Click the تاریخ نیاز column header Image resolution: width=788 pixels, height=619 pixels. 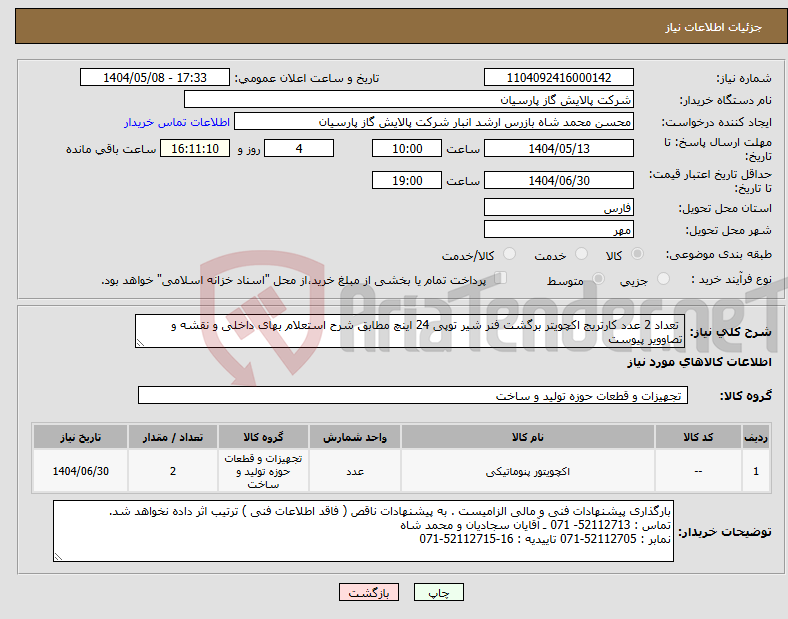80,437
